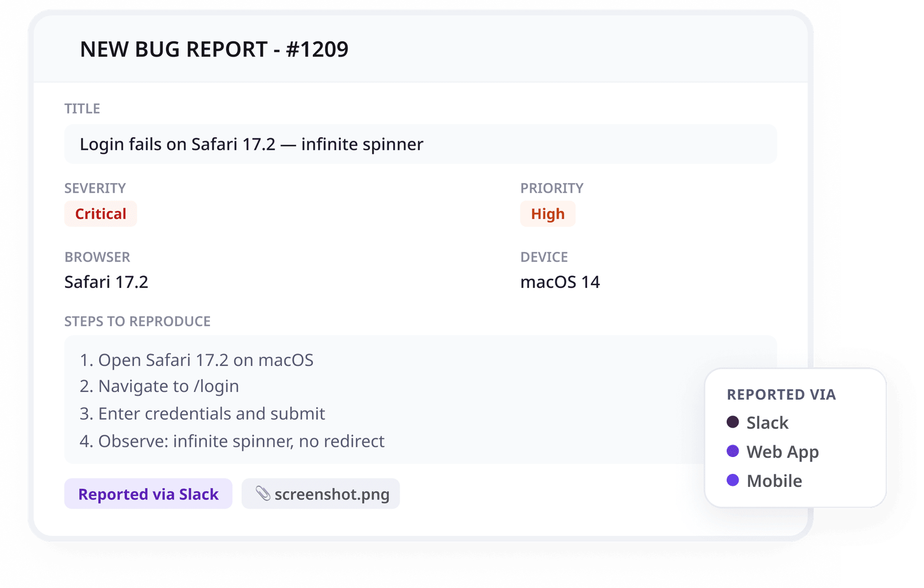Viewport: 924px width, 588px height.
Task: Click the New Bug Report #1209 header
Action: click(x=214, y=49)
